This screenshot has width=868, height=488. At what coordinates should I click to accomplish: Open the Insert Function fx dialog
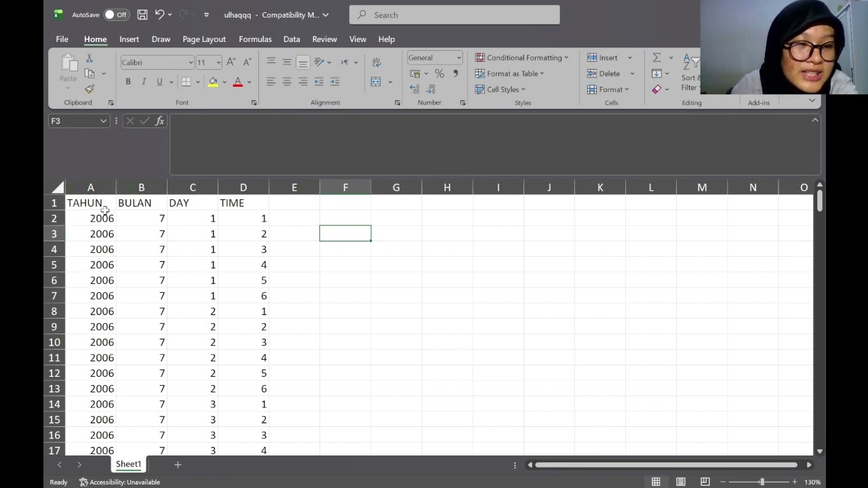pos(160,121)
